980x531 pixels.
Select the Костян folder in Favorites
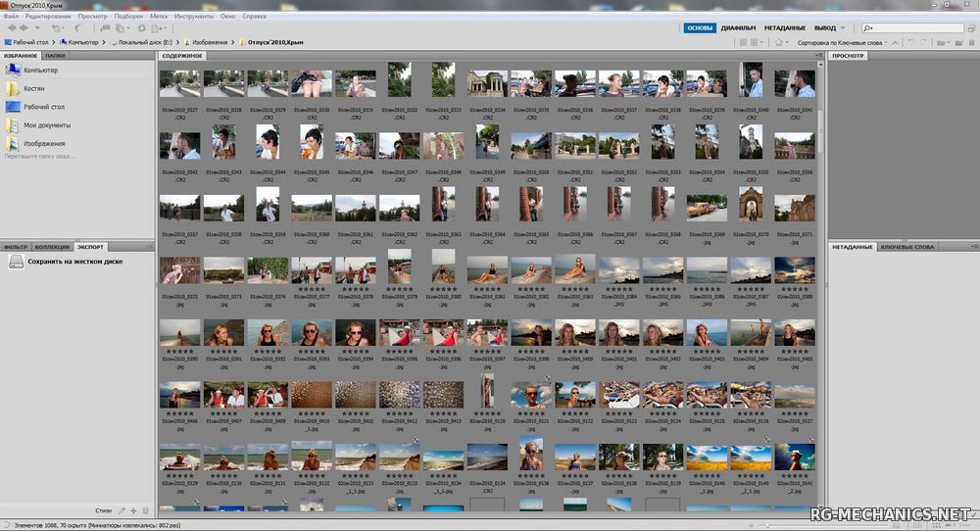(36, 88)
